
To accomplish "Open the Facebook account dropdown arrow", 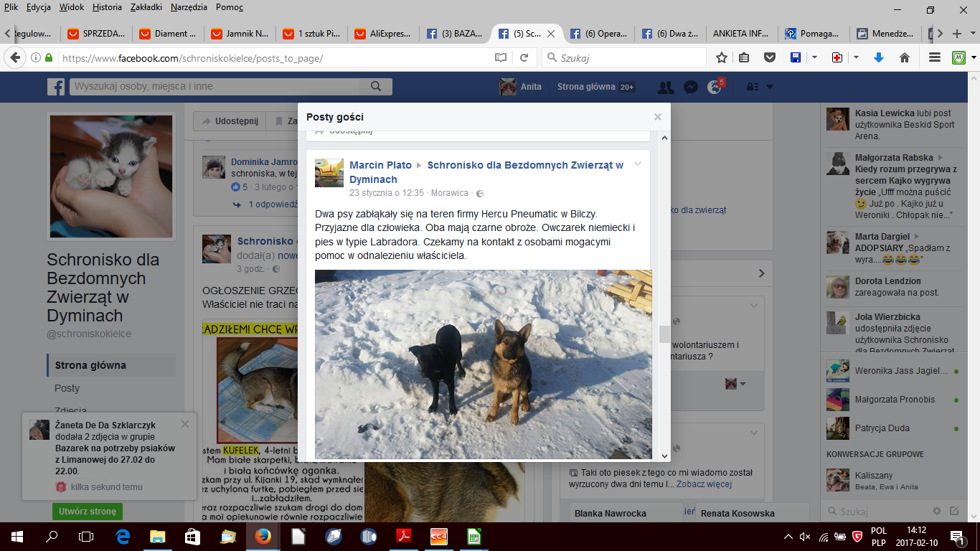I will pyautogui.click(x=770, y=87).
